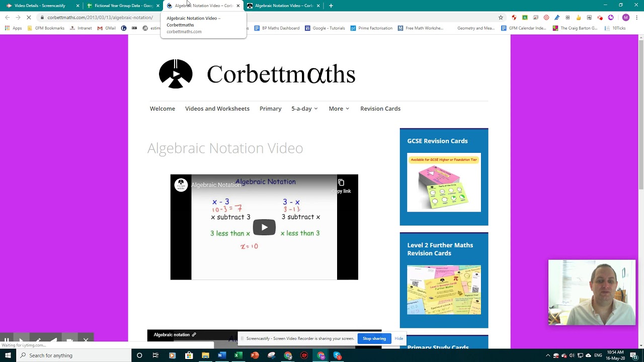This screenshot has height=362, width=644.
Task: Bookmark this page with the star icon
Action: click(501, 18)
